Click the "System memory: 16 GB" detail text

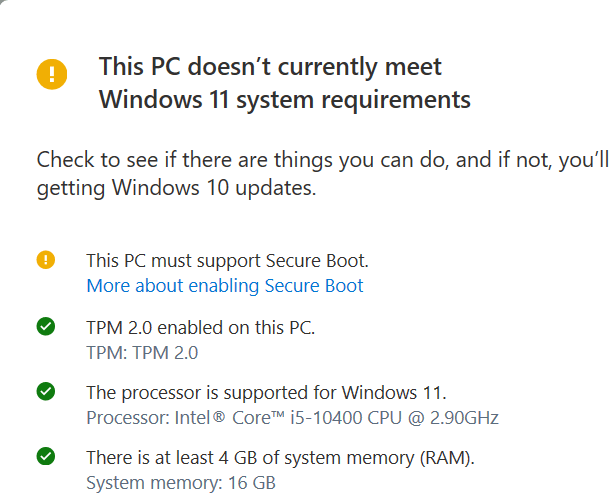tap(180, 483)
